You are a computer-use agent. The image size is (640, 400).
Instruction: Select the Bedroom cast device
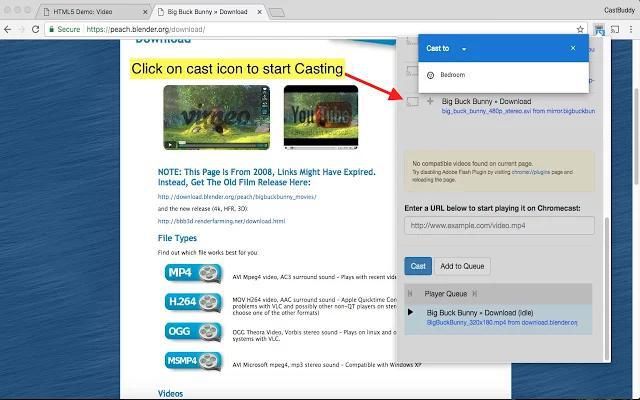tap(504, 75)
